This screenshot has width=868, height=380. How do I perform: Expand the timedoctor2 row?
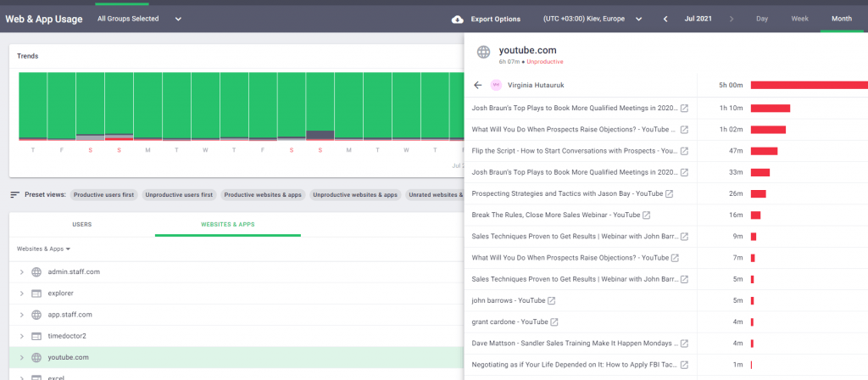tap(21, 336)
